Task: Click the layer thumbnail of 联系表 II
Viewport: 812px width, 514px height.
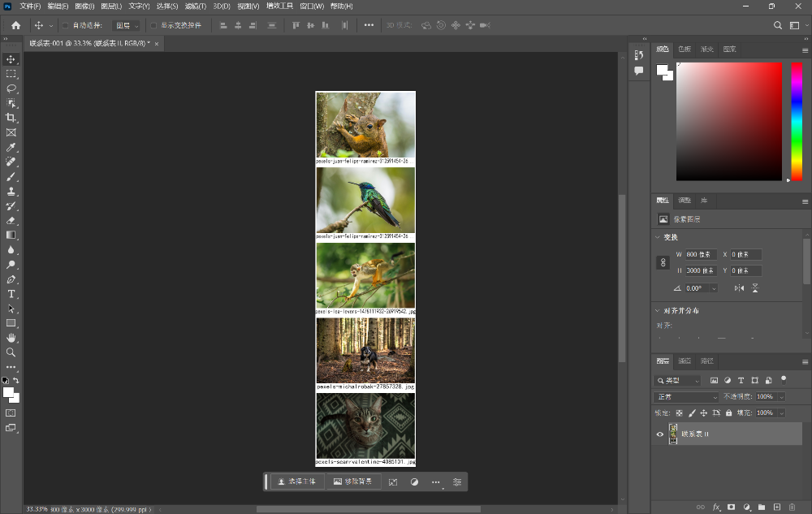Action: tap(673, 434)
